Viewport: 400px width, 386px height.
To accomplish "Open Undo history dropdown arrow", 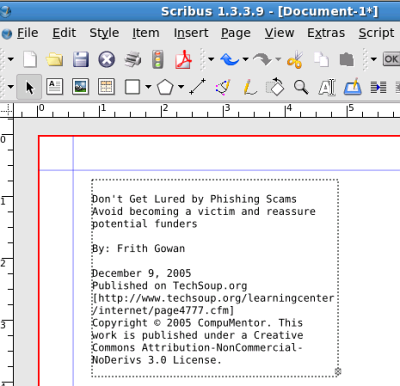I will click(246, 60).
